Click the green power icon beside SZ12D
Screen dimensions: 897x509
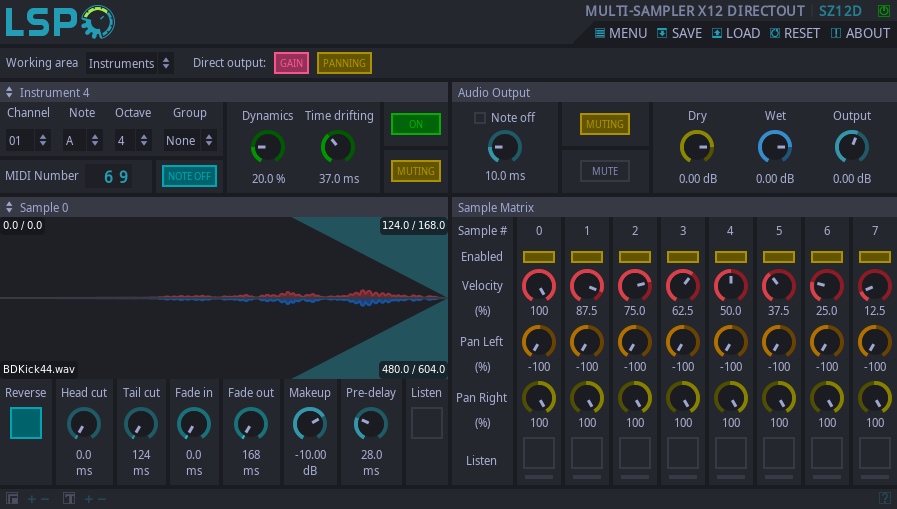click(884, 11)
